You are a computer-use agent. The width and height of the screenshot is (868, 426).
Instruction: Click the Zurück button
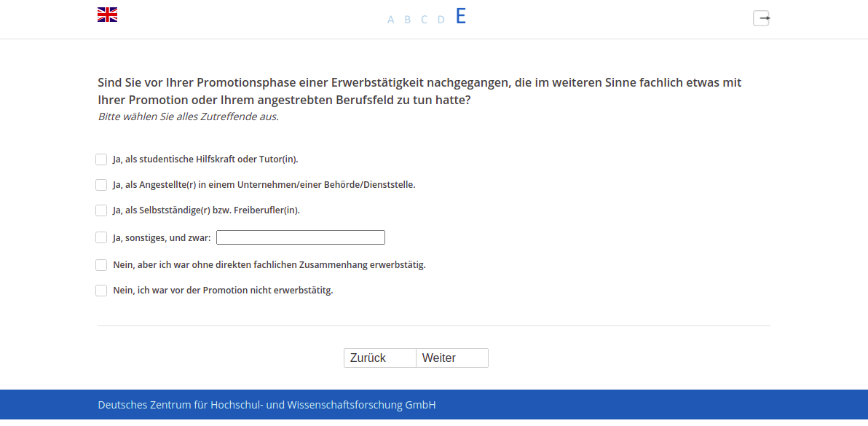tap(380, 358)
